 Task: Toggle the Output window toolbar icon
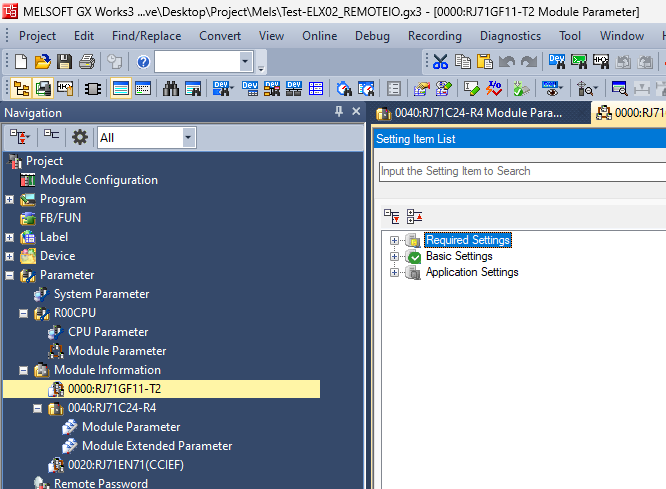(x=121, y=88)
